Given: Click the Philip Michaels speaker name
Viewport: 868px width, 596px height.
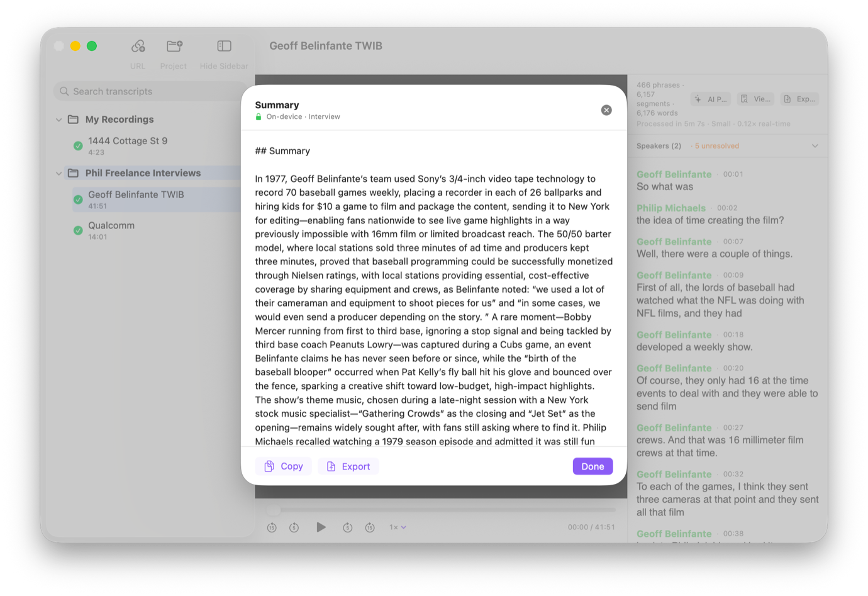Looking at the screenshot, I should (671, 208).
